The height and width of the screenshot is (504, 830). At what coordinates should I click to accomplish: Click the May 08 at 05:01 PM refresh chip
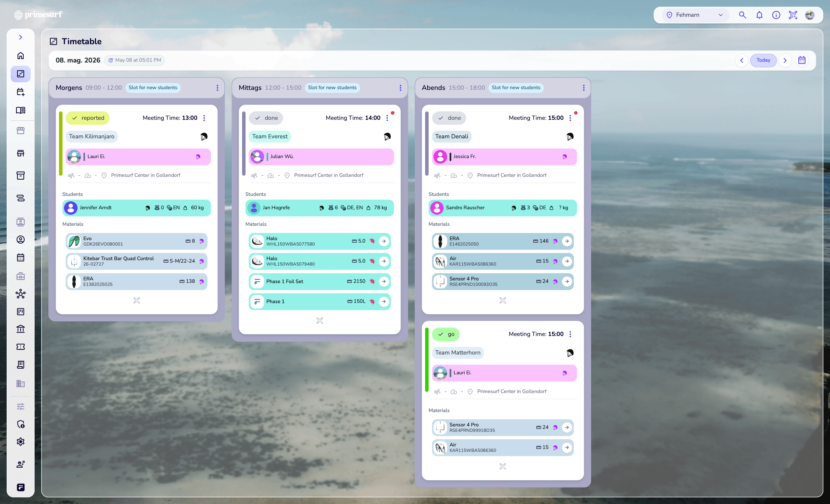coord(134,60)
